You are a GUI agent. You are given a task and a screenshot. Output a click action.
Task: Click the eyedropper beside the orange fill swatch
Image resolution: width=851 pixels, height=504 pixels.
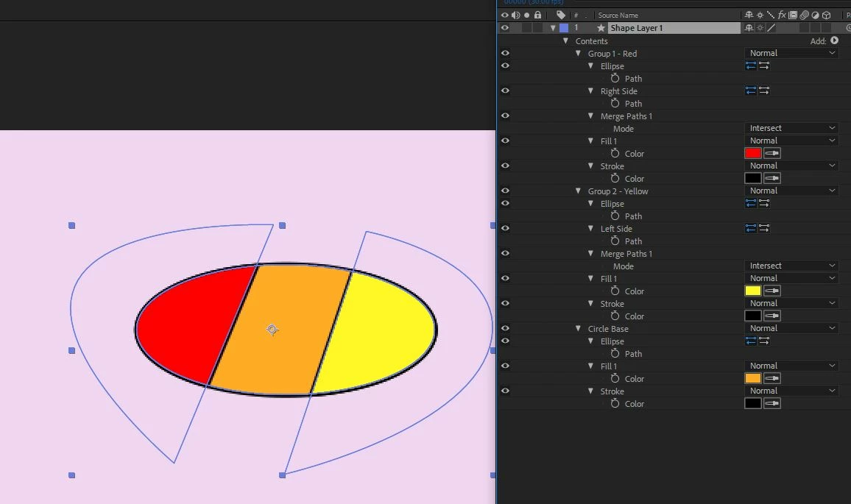coord(771,378)
